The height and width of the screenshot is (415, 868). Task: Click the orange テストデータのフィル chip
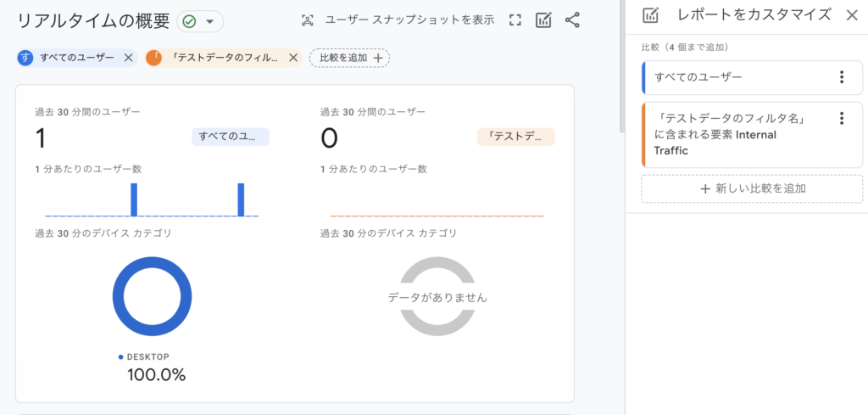(x=224, y=58)
